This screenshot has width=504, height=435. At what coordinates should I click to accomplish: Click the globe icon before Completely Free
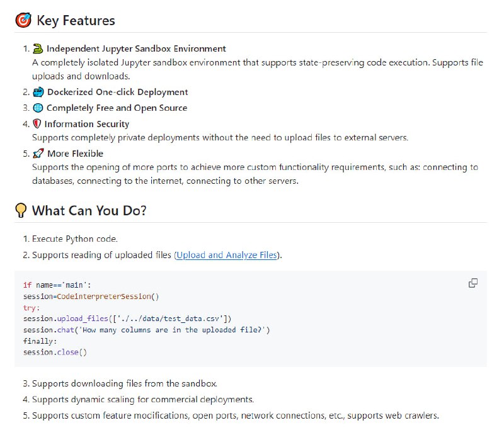(38, 108)
